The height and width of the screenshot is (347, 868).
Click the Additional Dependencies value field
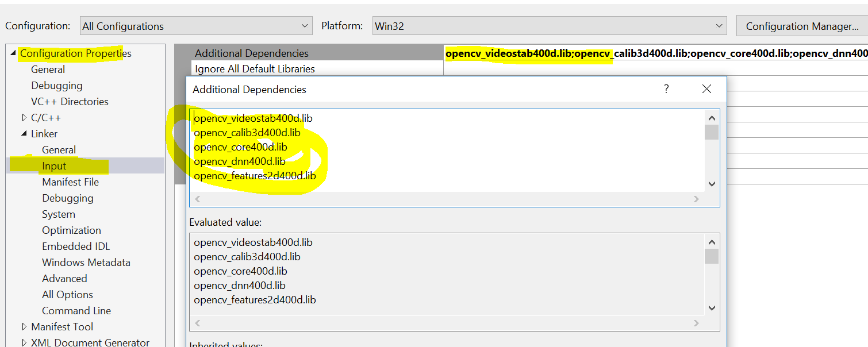coord(656,53)
